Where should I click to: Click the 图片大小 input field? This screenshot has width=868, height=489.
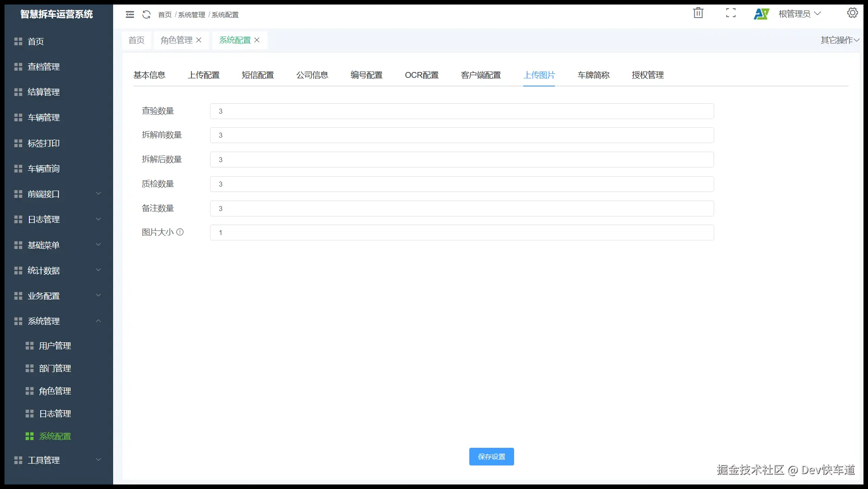(x=462, y=233)
